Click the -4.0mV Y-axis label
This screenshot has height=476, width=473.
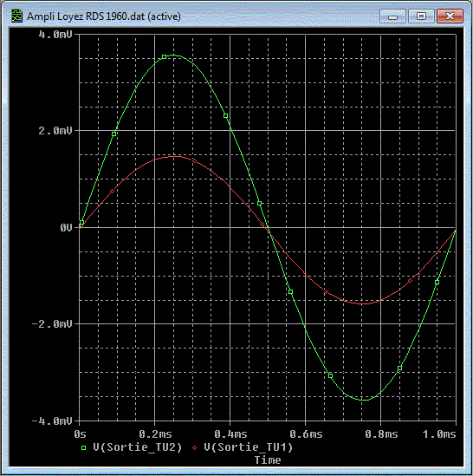point(52,421)
